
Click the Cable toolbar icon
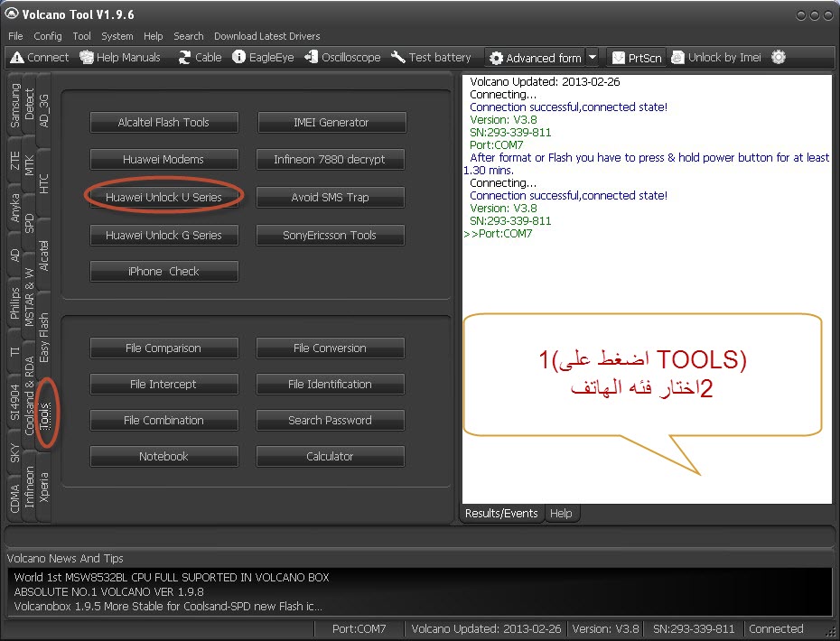point(184,57)
